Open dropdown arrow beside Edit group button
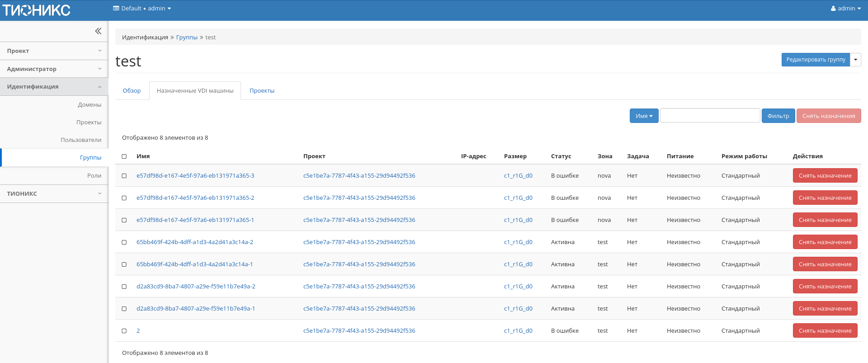The image size is (868, 363). (x=855, y=60)
